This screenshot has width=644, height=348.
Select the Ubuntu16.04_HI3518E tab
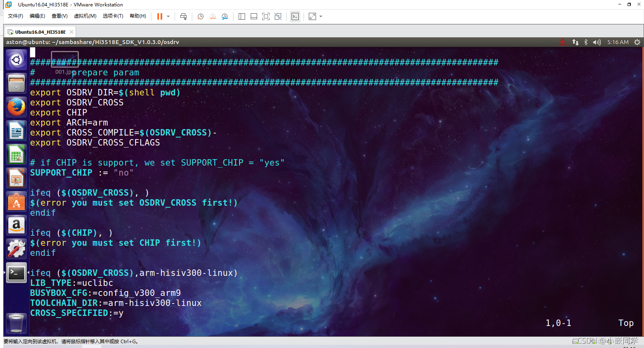(40, 32)
